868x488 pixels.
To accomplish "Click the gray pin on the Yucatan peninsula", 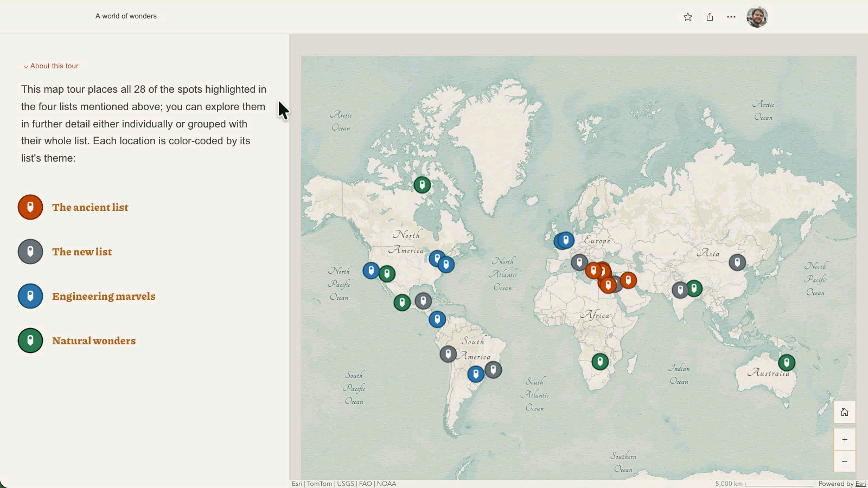I will [x=423, y=300].
